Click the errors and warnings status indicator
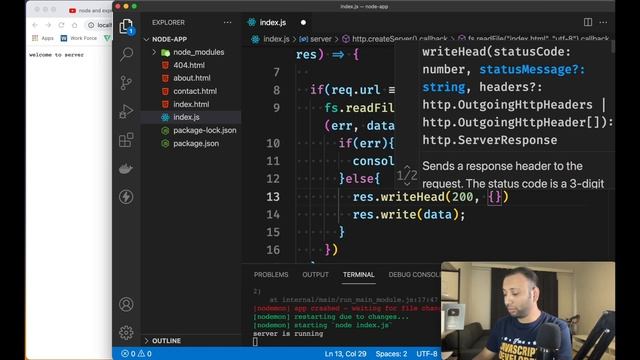The width and height of the screenshot is (640, 360). (x=136, y=354)
